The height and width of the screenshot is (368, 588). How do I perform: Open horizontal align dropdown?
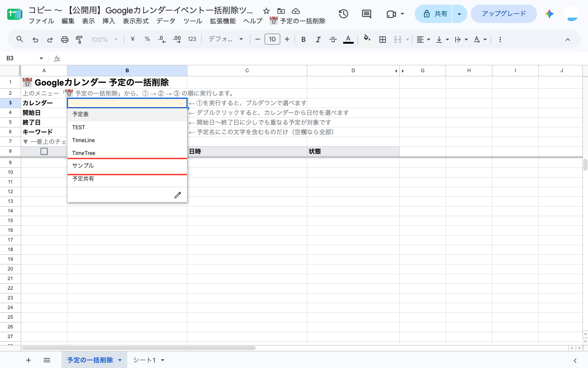(423, 40)
